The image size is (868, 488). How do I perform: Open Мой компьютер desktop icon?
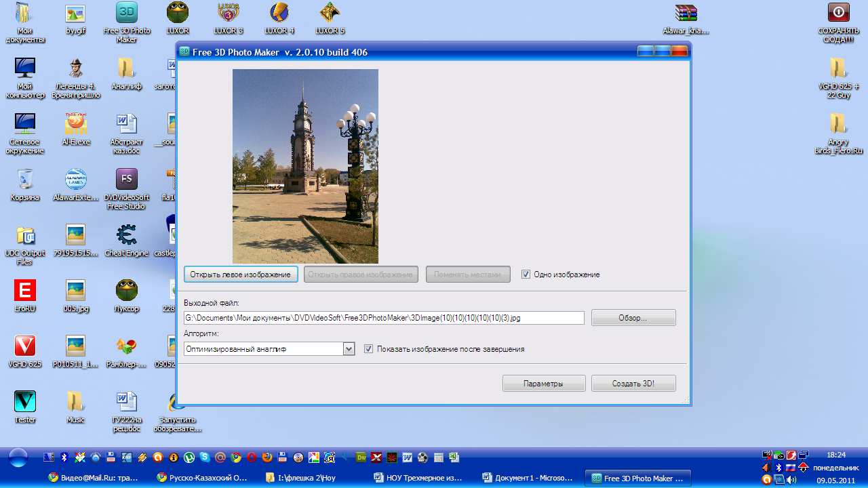coord(25,78)
